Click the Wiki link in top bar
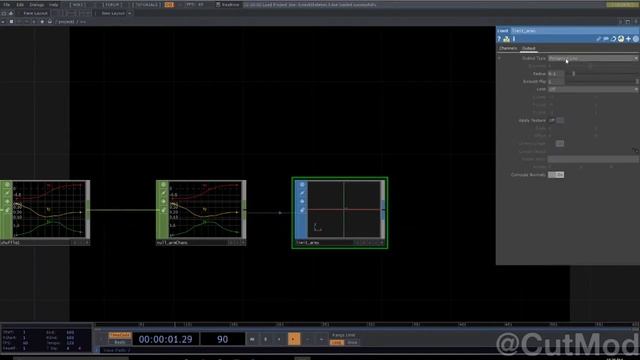This screenshot has width=640, height=360. [x=77, y=4]
